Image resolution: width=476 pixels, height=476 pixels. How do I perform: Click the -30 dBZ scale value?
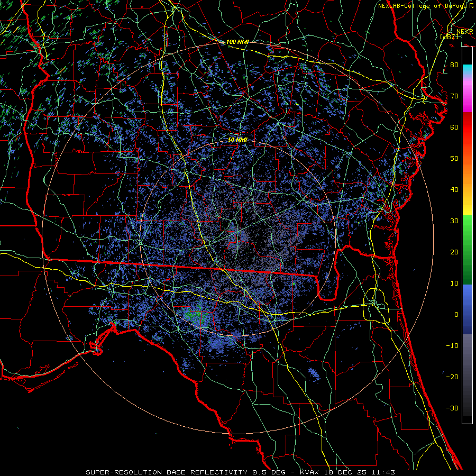452,408
